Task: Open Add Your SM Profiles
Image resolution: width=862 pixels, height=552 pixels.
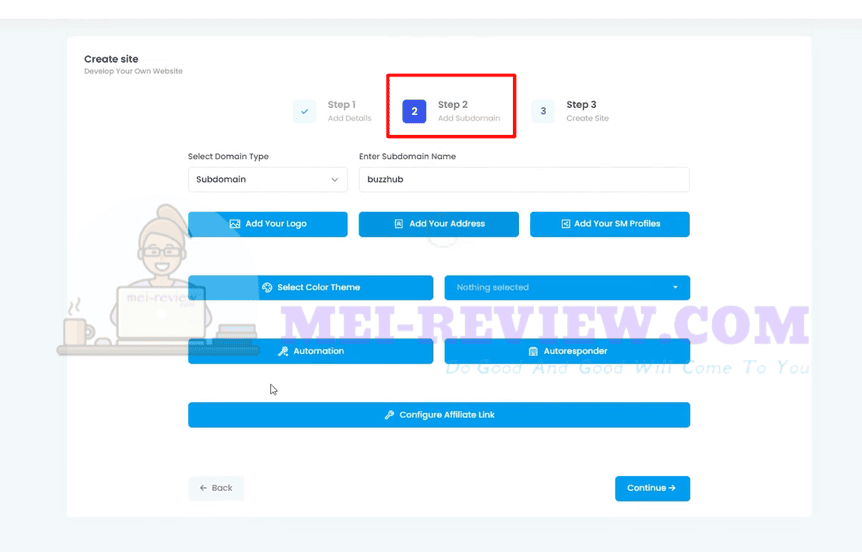Action: (610, 224)
